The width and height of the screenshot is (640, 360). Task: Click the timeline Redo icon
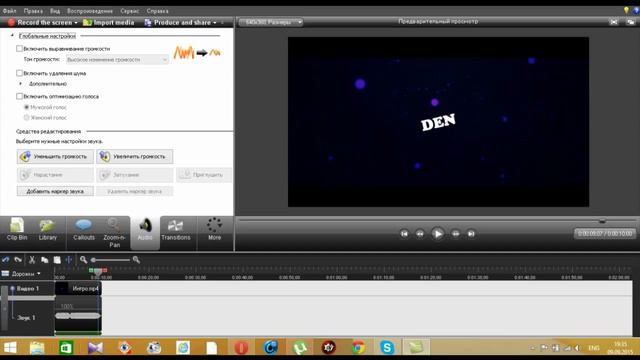click(18, 260)
